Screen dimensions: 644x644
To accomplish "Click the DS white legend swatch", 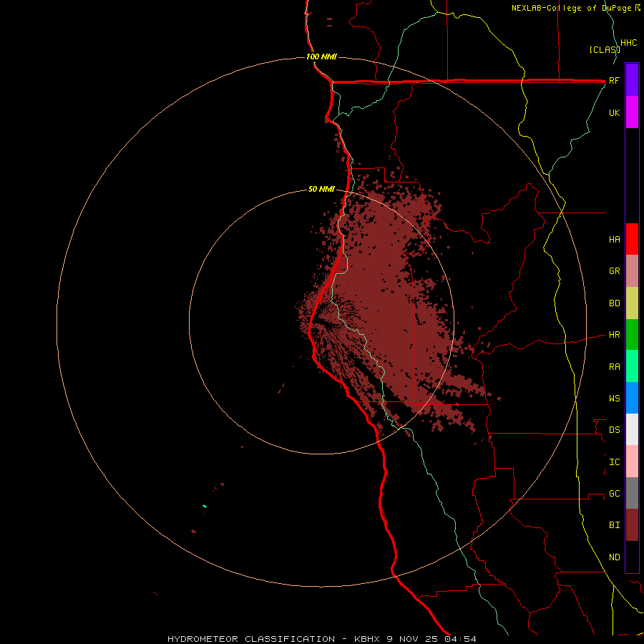I will click(632, 429).
